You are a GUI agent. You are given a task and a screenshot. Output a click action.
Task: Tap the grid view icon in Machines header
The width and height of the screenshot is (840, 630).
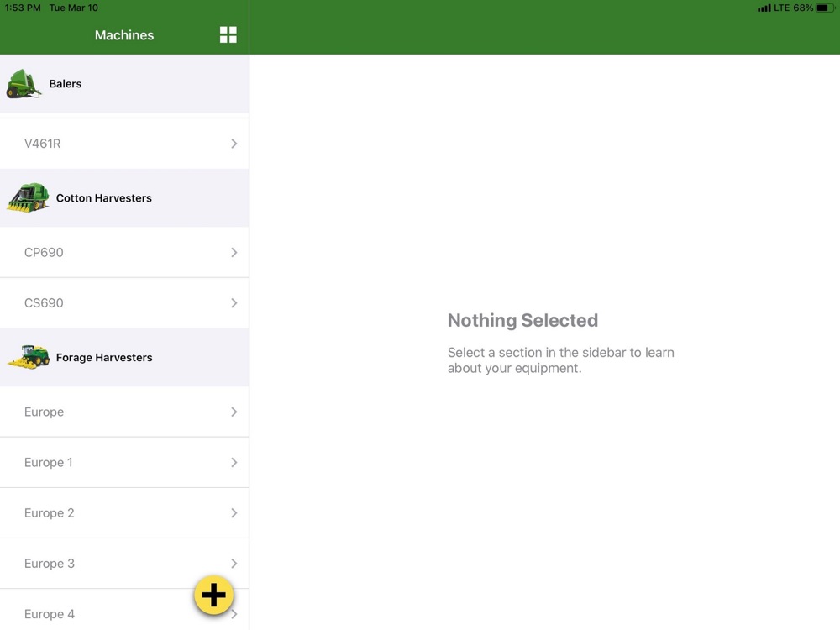pyautogui.click(x=228, y=34)
